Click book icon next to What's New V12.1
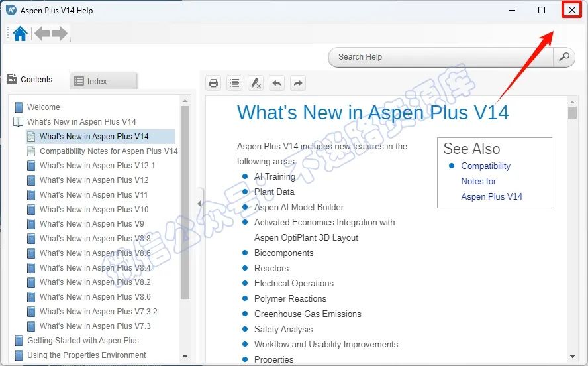Screen dimensions: 588x366 (32, 166)
